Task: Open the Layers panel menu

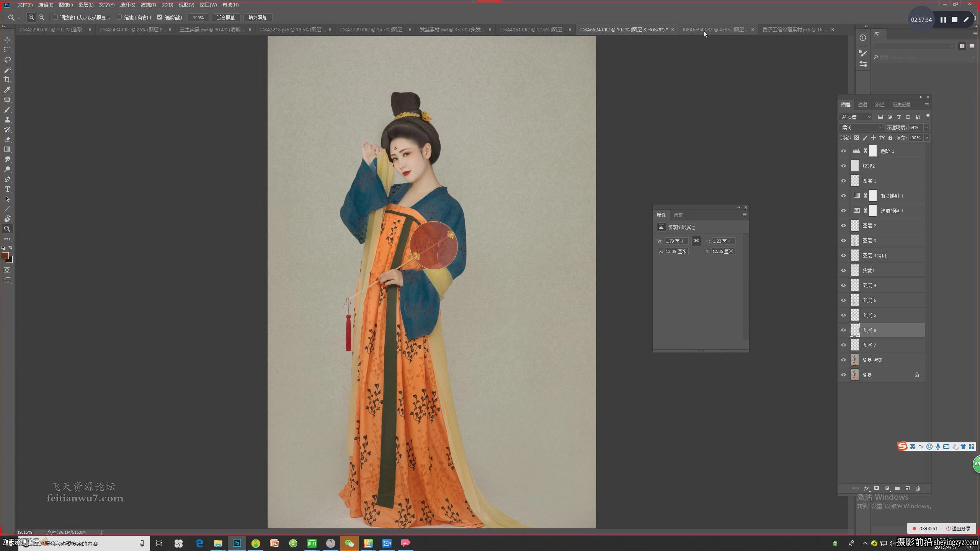Action: [926, 104]
